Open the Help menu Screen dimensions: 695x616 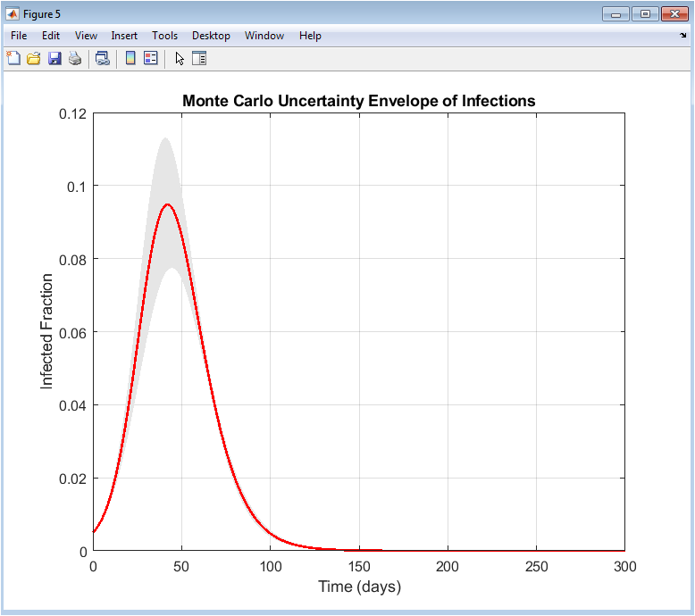coord(310,36)
